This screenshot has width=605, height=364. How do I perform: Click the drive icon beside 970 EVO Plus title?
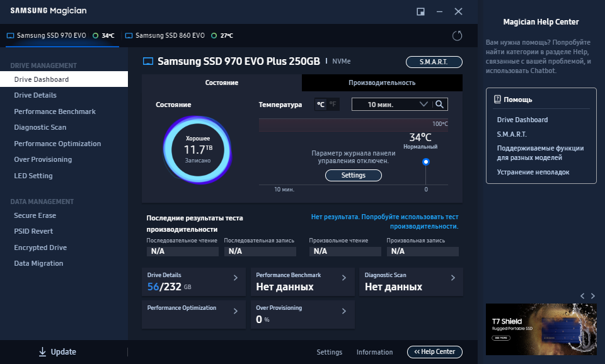click(148, 62)
